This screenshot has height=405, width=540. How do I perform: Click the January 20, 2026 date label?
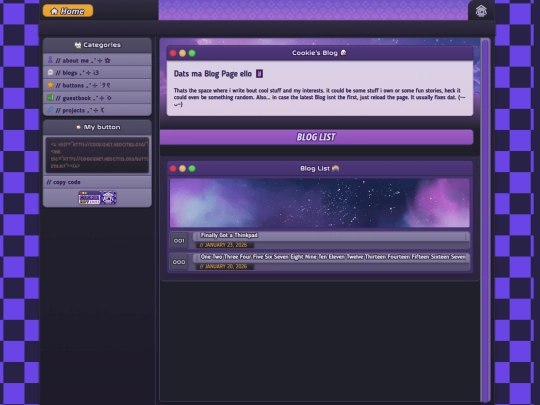[224, 266]
